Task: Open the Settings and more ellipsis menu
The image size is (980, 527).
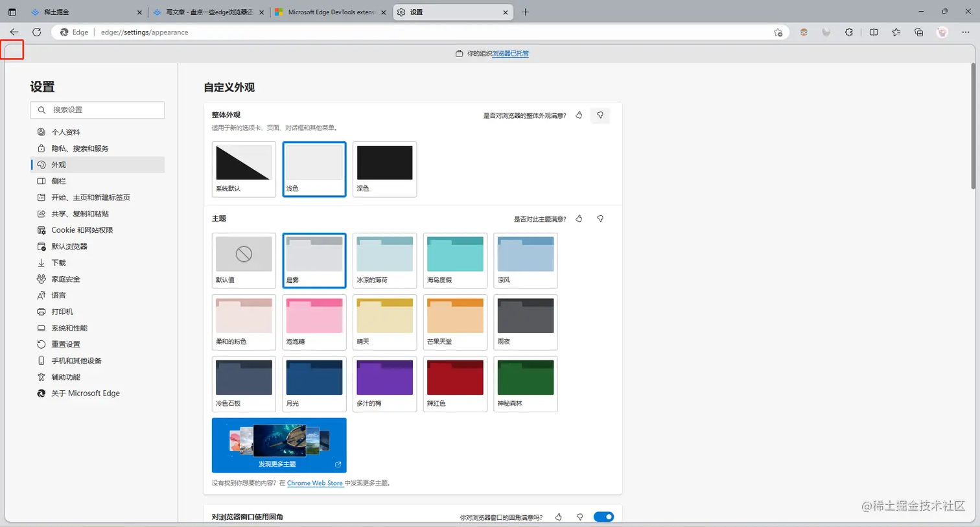Action: (965, 32)
